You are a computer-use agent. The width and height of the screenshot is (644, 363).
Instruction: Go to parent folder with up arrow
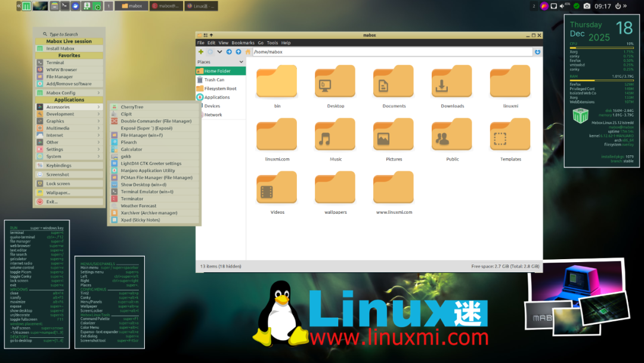238,52
